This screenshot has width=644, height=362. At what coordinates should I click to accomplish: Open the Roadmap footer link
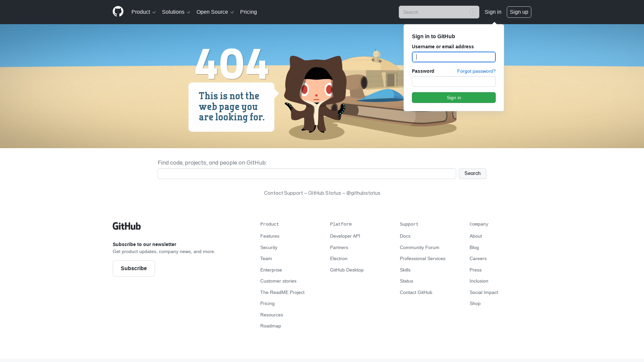click(271, 326)
